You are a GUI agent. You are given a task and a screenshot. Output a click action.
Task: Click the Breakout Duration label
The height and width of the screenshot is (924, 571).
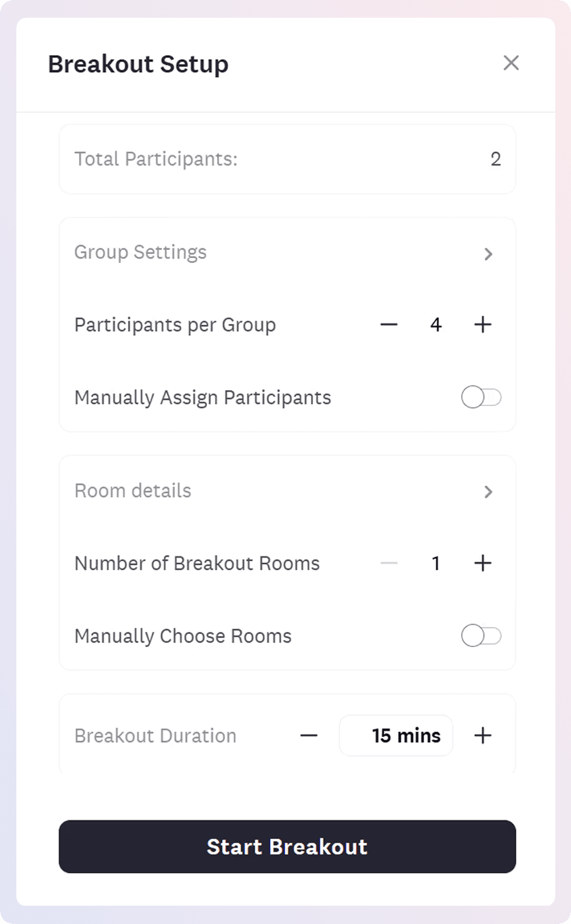click(155, 736)
